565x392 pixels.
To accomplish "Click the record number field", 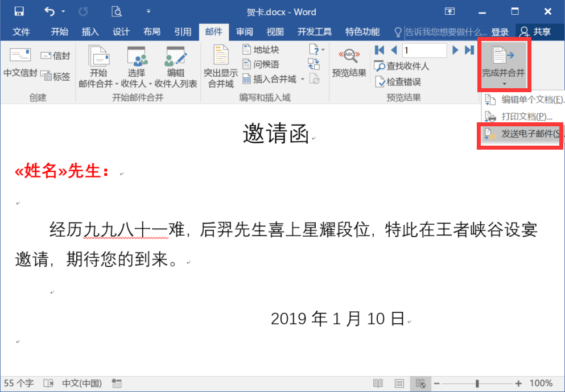I will click(424, 50).
